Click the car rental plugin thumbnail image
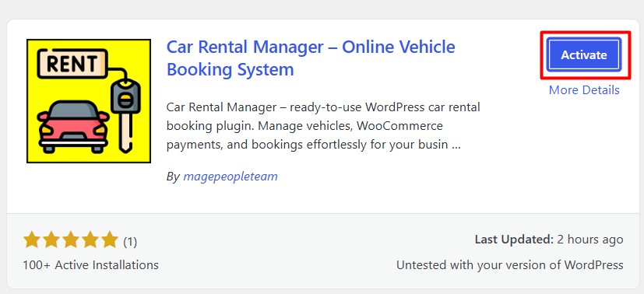 89,101
